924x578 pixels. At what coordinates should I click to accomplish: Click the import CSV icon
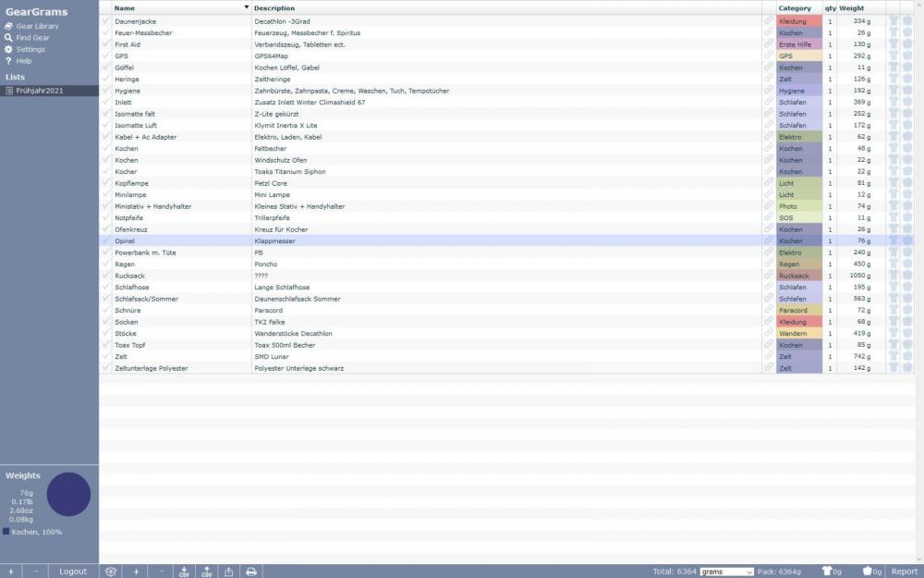click(184, 572)
